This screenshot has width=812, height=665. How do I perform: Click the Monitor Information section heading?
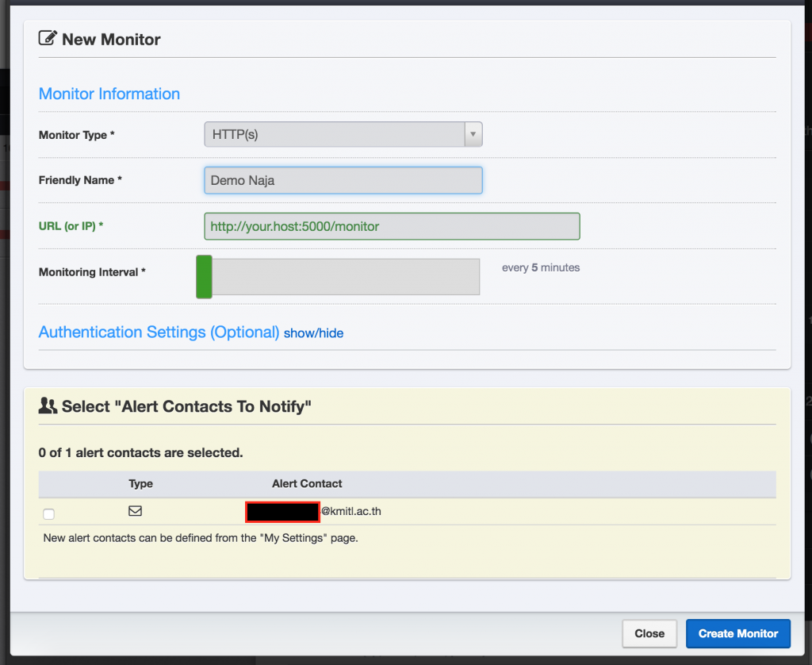coord(109,94)
